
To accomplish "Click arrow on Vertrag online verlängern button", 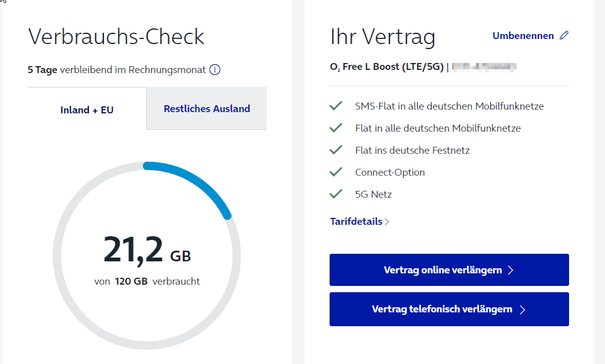I will pyautogui.click(x=510, y=270).
